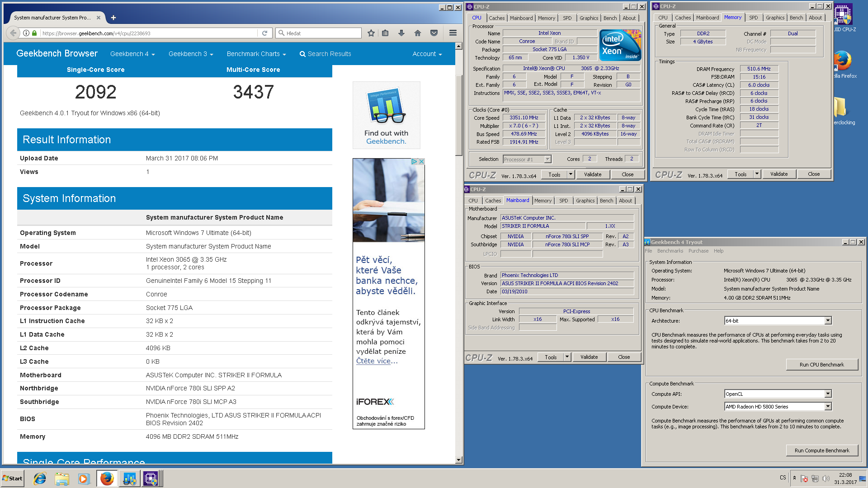
Task: Select the Single-Core Score 2092 value
Action: 96,92
